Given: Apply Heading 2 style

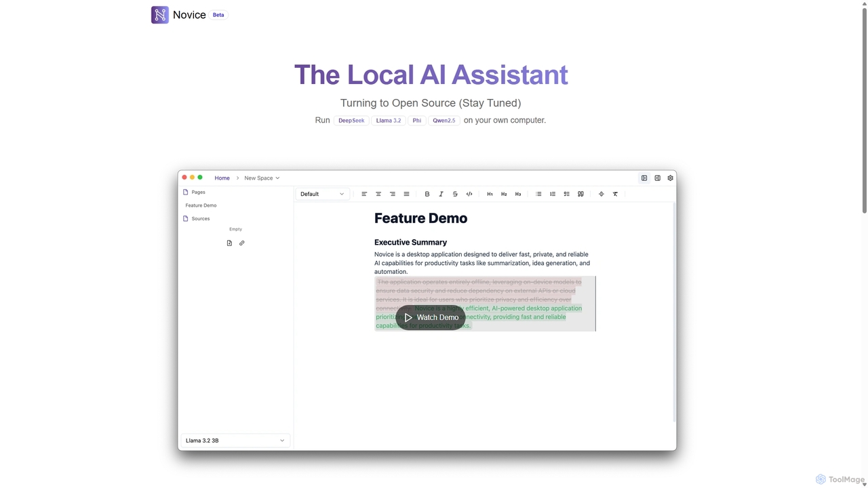Looking at the screenshot, I should [x=504, y=194].
